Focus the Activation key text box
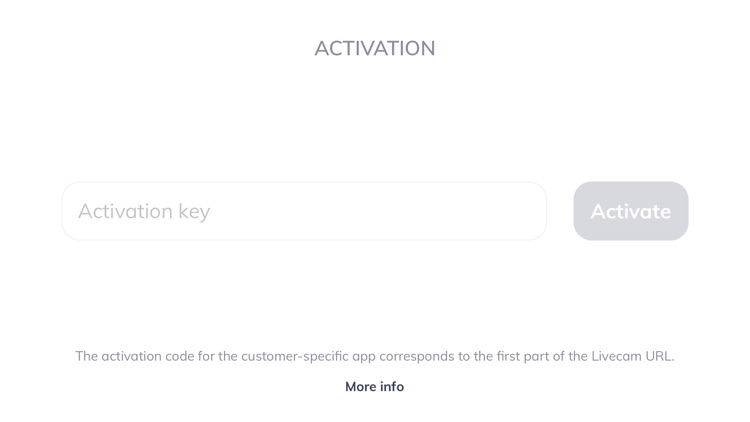Viewport: 750px width, 422px height. pos(304,211)
